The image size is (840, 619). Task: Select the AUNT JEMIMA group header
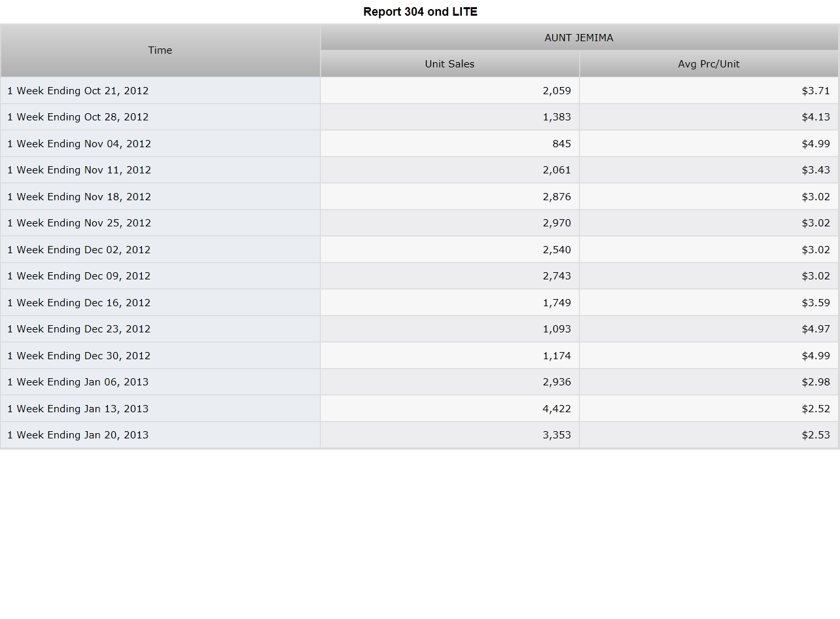pyautogui.click(x=579, y=38)
